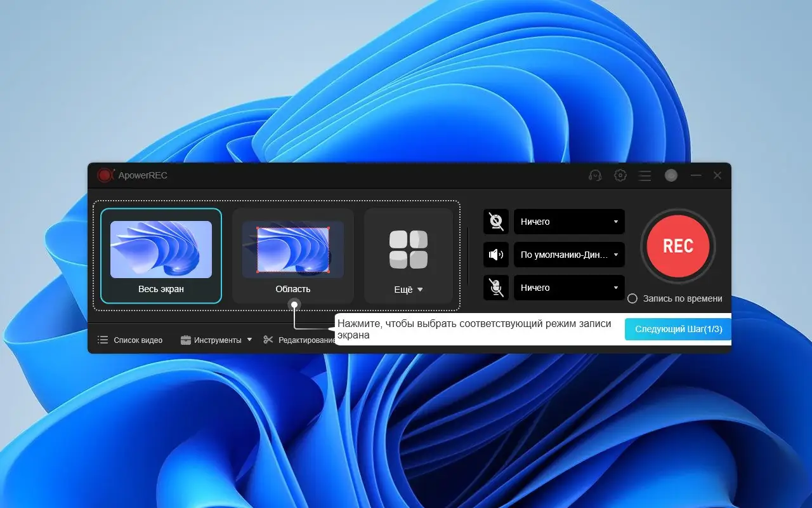Start recording with the red REC button

pos(678,246)
